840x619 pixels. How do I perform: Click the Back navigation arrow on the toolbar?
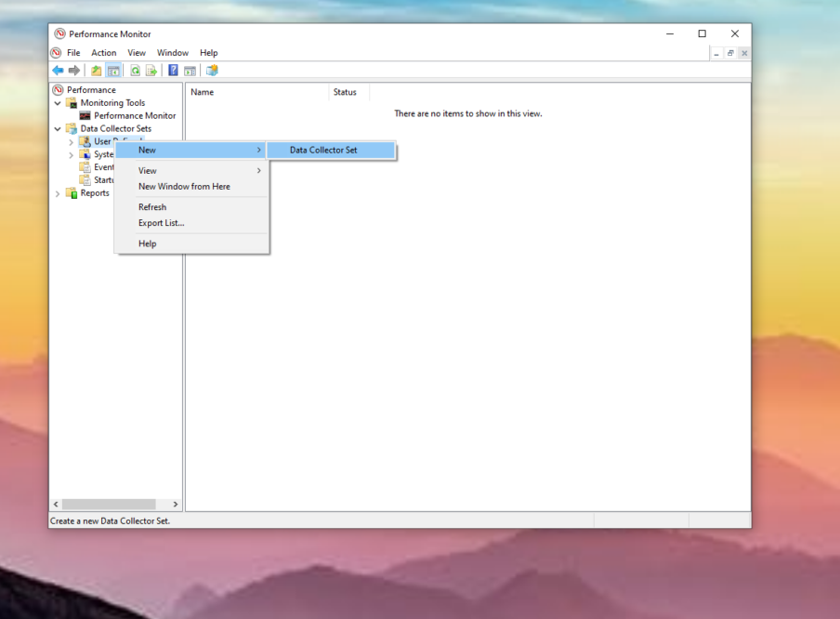point(58,70)
